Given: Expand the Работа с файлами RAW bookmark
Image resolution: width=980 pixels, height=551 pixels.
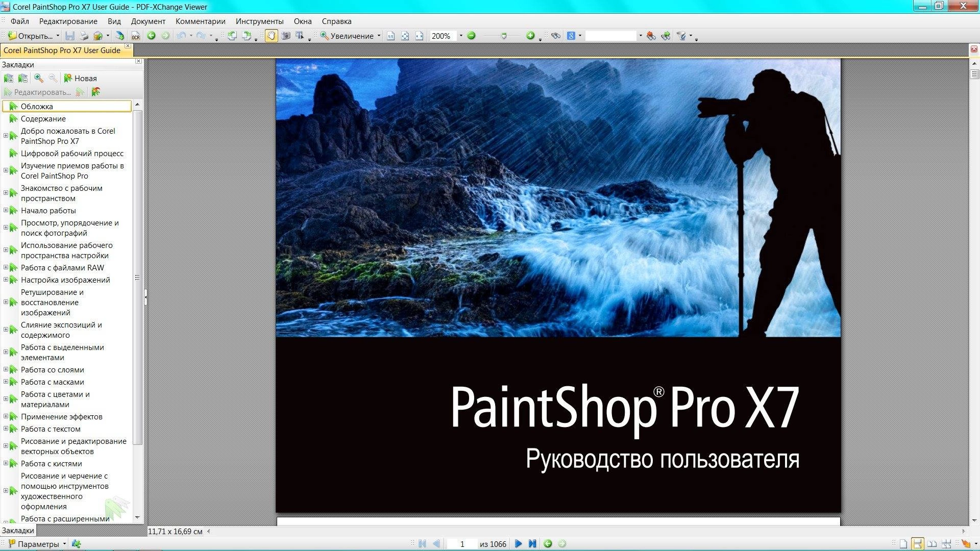Looking at the screenshot, I should click(6, 267).
